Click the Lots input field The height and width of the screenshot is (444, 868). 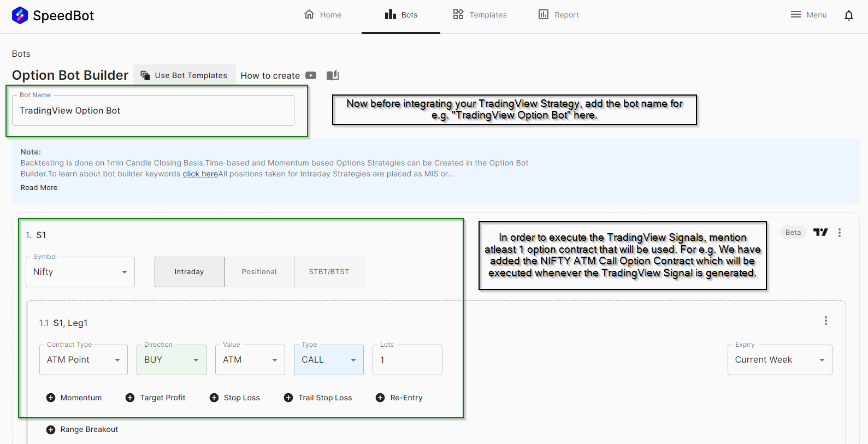point(408,360)
